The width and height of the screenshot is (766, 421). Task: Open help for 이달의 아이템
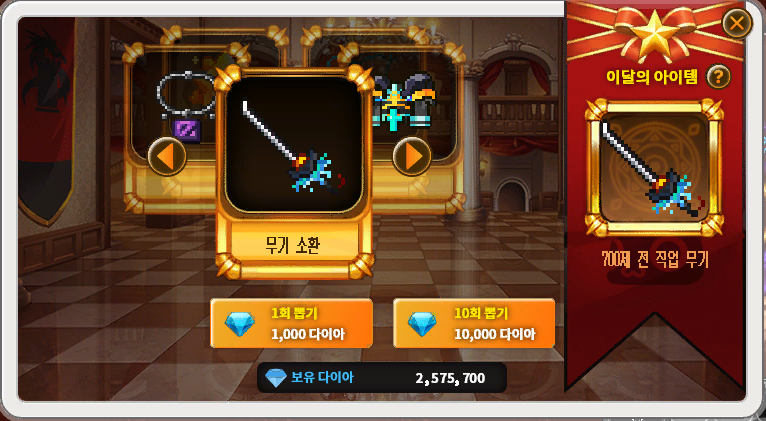point(718,77)
